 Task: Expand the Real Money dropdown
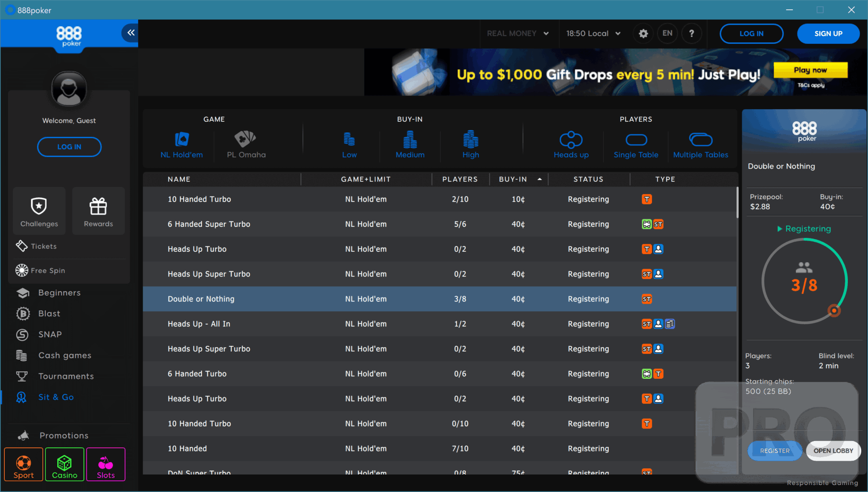click(x=518, y=34)
